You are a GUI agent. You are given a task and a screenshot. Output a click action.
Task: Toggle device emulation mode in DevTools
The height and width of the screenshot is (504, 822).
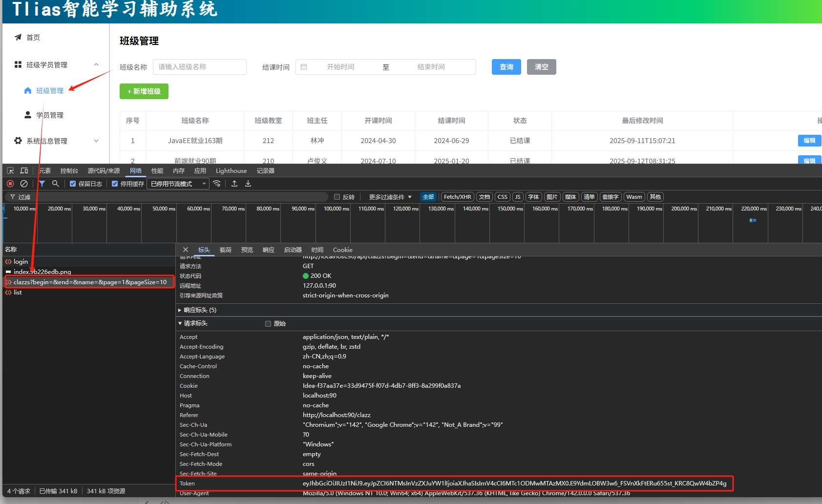click(24, 170)
